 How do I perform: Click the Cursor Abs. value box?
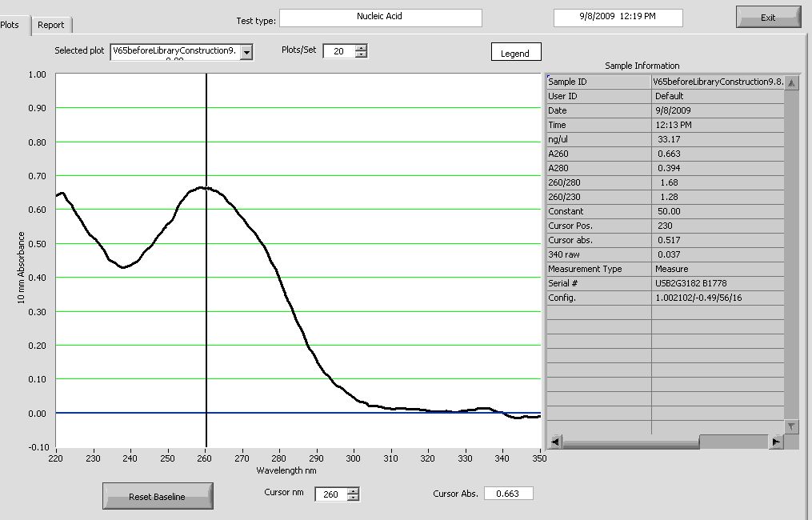[508, 493]
